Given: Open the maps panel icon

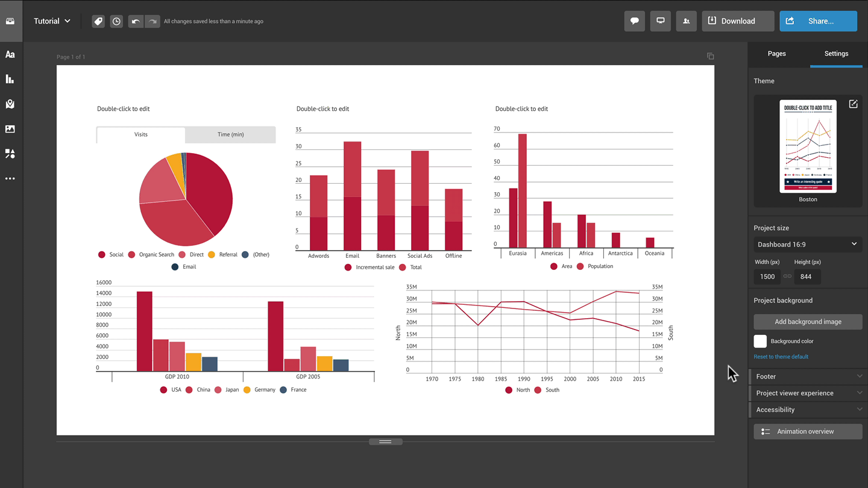Looking at the screenshot, I should [x=10, y=104].
